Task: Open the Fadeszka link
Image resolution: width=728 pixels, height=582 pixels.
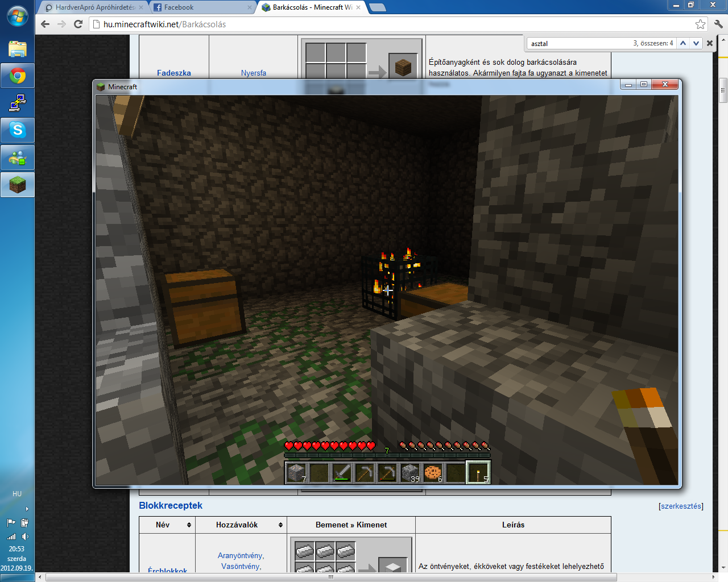Action: tap(174, 73)
